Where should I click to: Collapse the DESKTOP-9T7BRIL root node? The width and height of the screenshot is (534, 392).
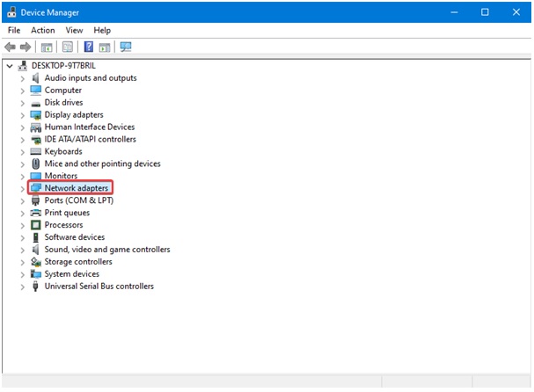tap(10, 66)
